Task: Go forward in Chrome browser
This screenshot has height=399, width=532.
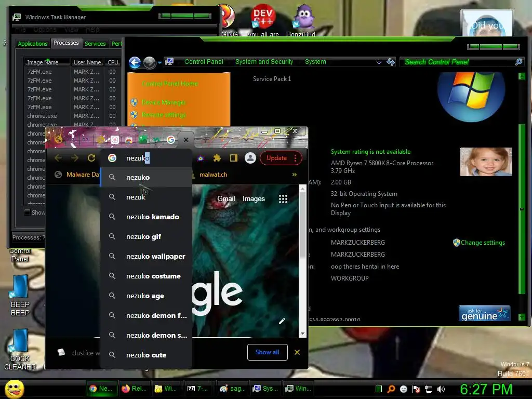Action: [x=75, y=158]
